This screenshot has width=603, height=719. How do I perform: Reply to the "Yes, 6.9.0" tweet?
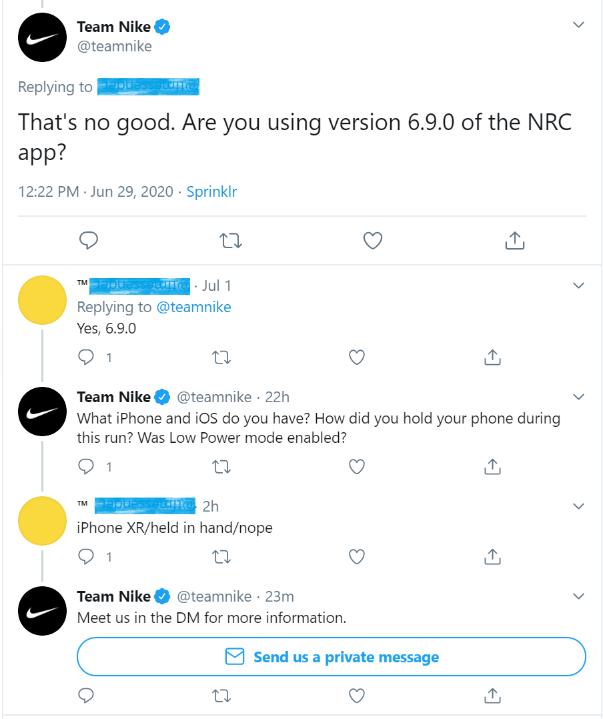tap(86, 356)
